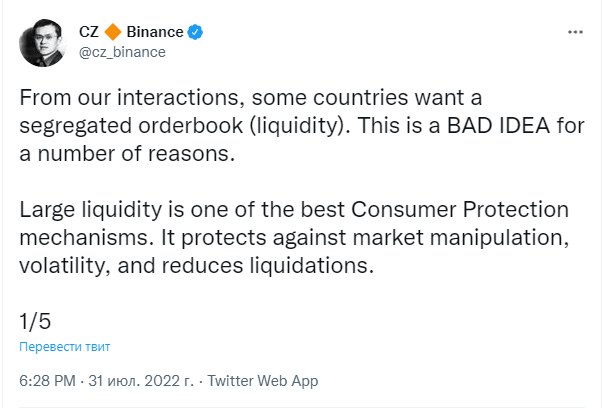The height and width of the screenshot is (408, 604).
Task: Click the line starting "Large liquidity is one"
Action: click(x=294, y=210)
